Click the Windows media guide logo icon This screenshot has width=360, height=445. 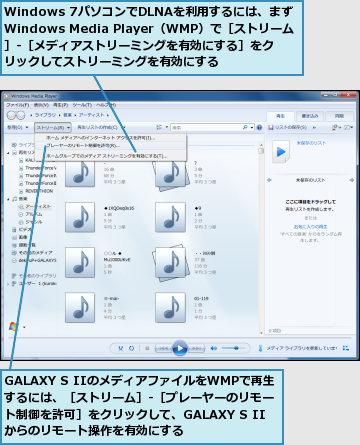click(13, 327)
